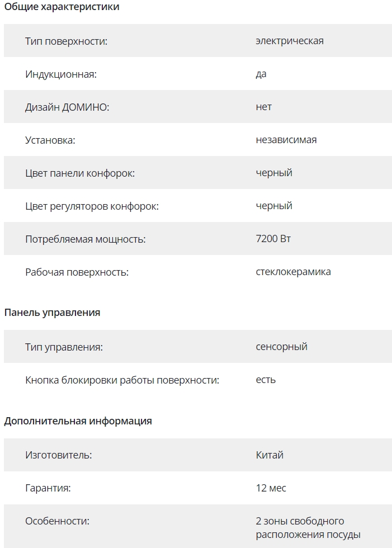This screenshot has width=392, height=548.
Task: Select the "стеклокерамика" value
Action: 294,272
